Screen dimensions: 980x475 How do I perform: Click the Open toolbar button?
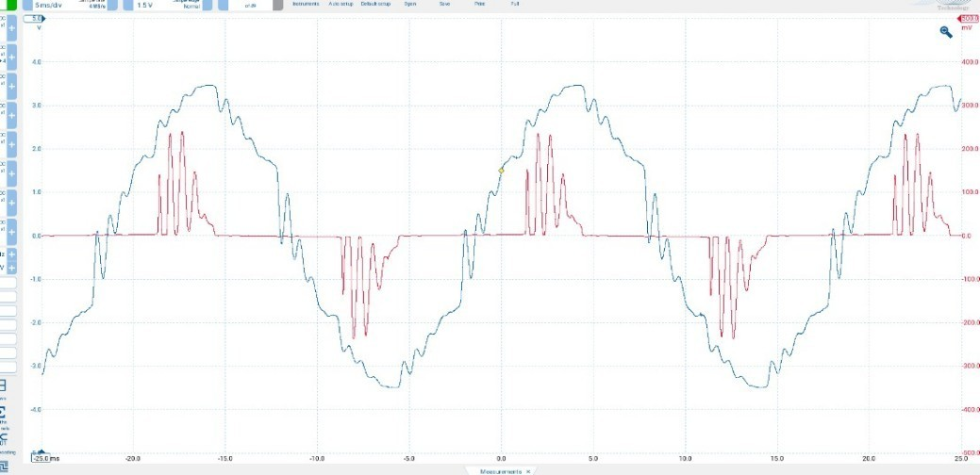(410, 4)
